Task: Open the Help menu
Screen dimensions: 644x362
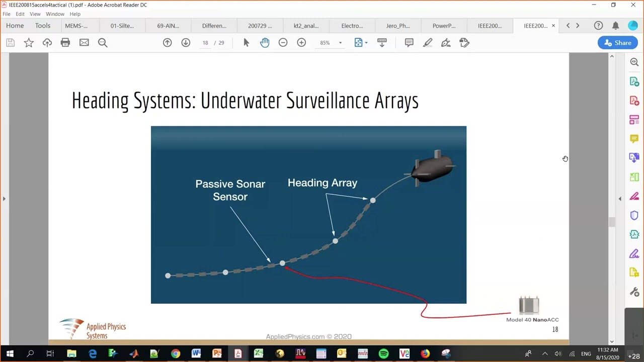Action: point(75,14)
